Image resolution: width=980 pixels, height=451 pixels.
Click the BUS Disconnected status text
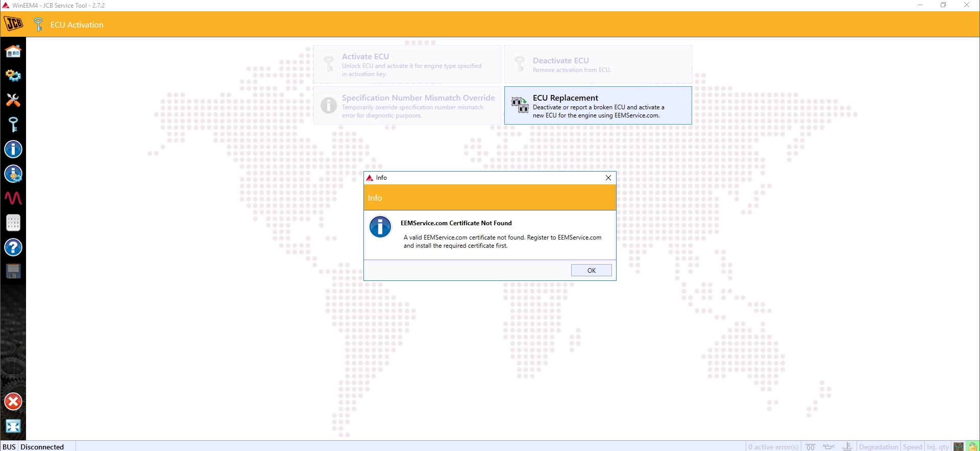[x=34, y=447]
